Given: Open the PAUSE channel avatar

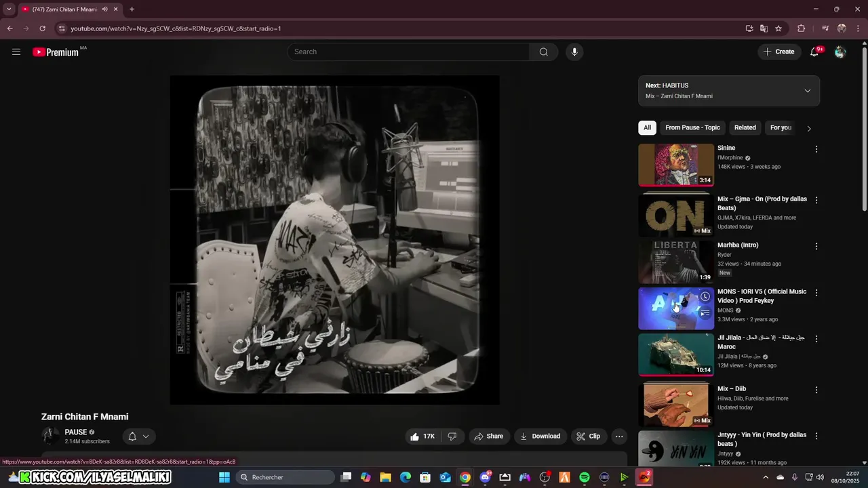Looking at the screenshot, I should 50,436.
